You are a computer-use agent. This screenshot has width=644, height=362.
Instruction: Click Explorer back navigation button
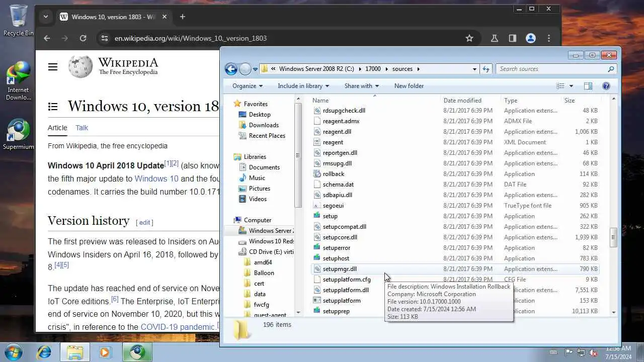tap(231, 69)
